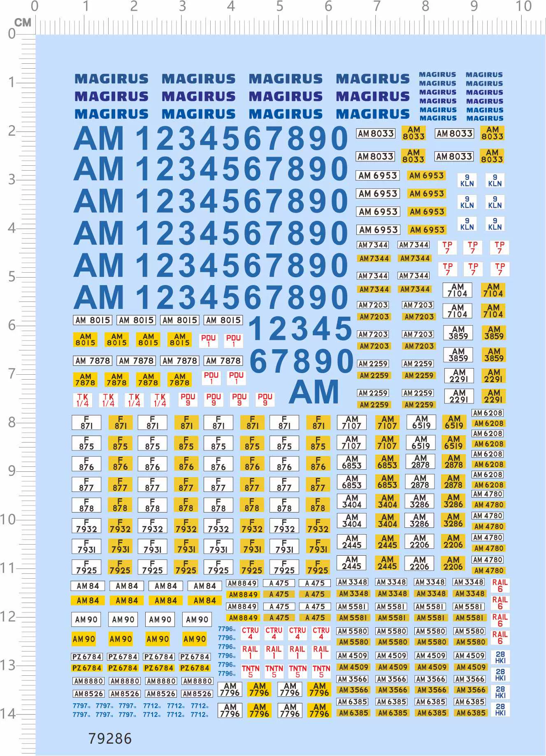Click number 9 on the horizontal ruler
546x756 pixels.
click(474, 6)
